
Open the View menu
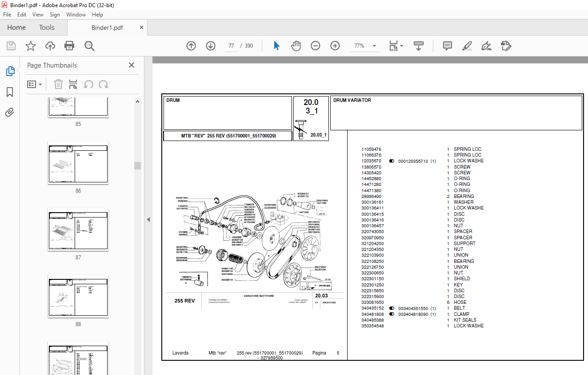[38, 15]
